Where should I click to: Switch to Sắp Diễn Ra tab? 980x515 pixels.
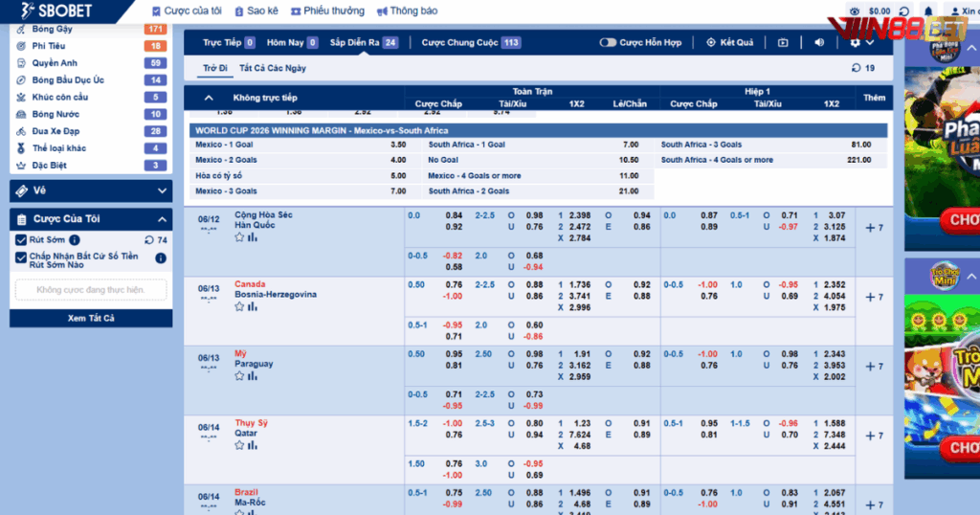click(364, 42)
